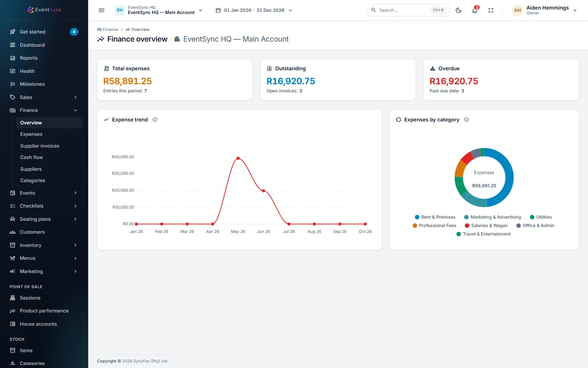Open the EventSync HQ account dropdown
Viewport: 588px width, 368px height.
point(159,10)
